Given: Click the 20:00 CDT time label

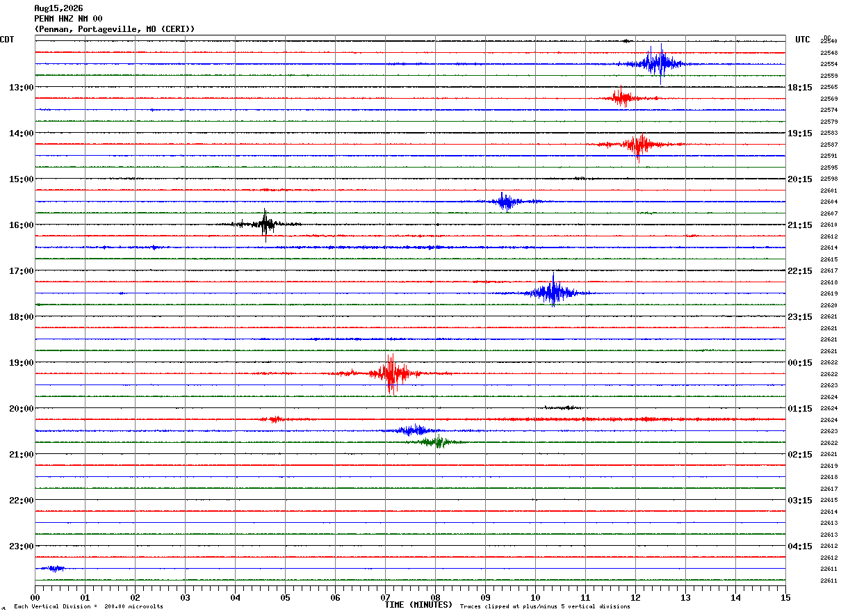Looking at the screenshot, I should click(21, 408).
